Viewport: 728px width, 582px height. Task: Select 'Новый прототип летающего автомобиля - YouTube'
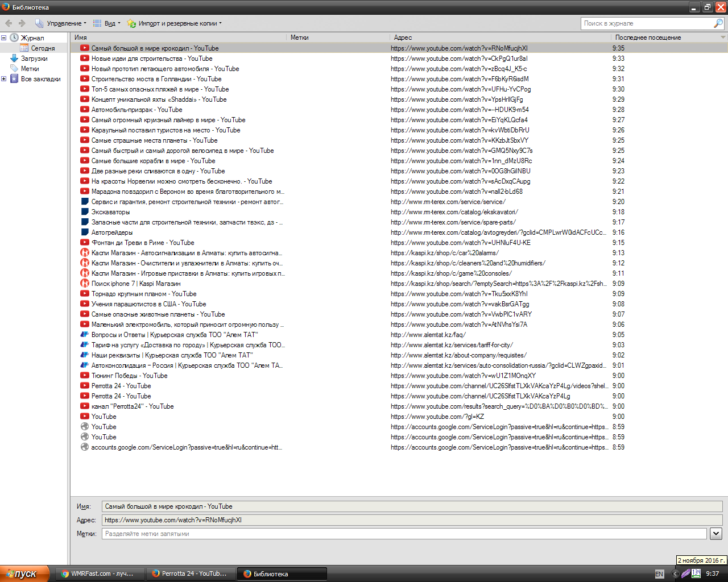(x=399, y=69)
